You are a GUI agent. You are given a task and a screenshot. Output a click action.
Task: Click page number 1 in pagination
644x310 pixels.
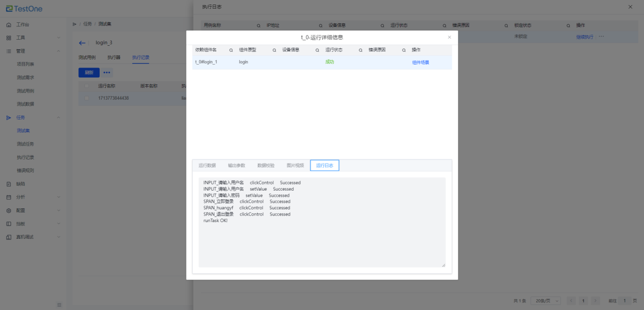[x=584, y=301]
